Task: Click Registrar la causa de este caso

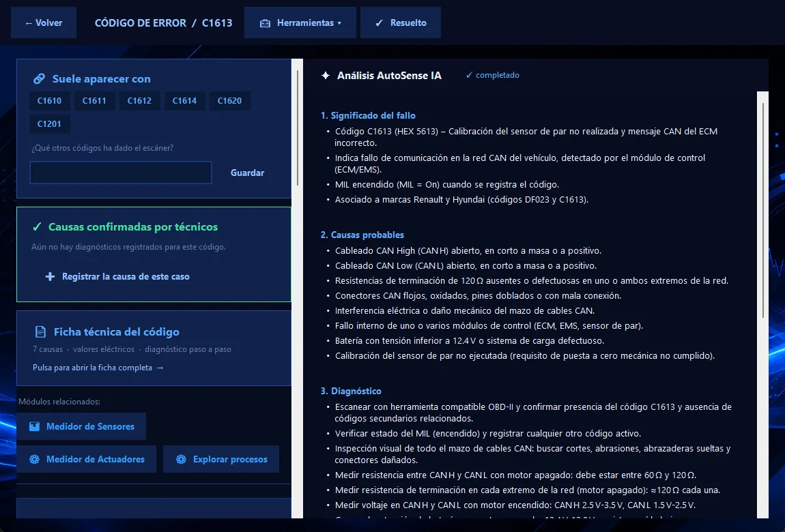Action: pos(117,276)
